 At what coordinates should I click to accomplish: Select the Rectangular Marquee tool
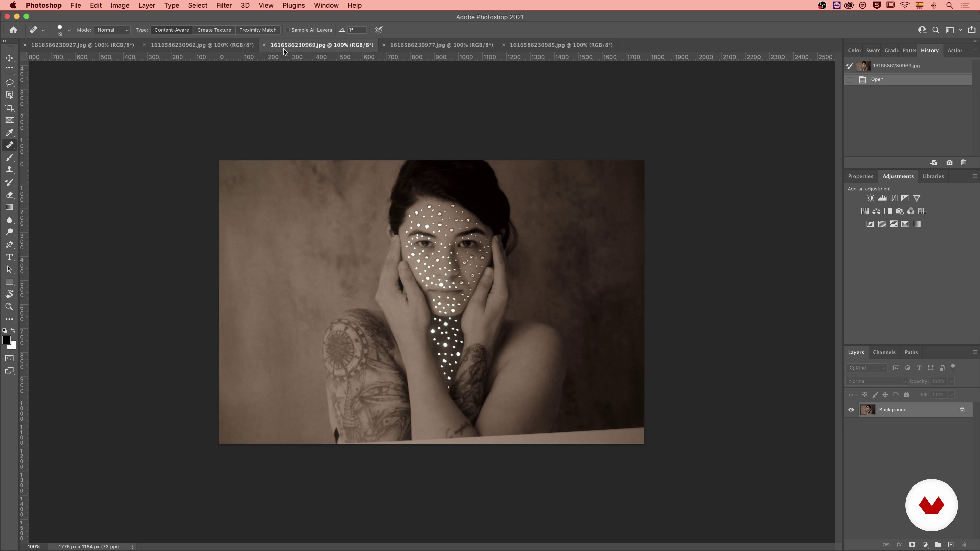click(9, 71)
